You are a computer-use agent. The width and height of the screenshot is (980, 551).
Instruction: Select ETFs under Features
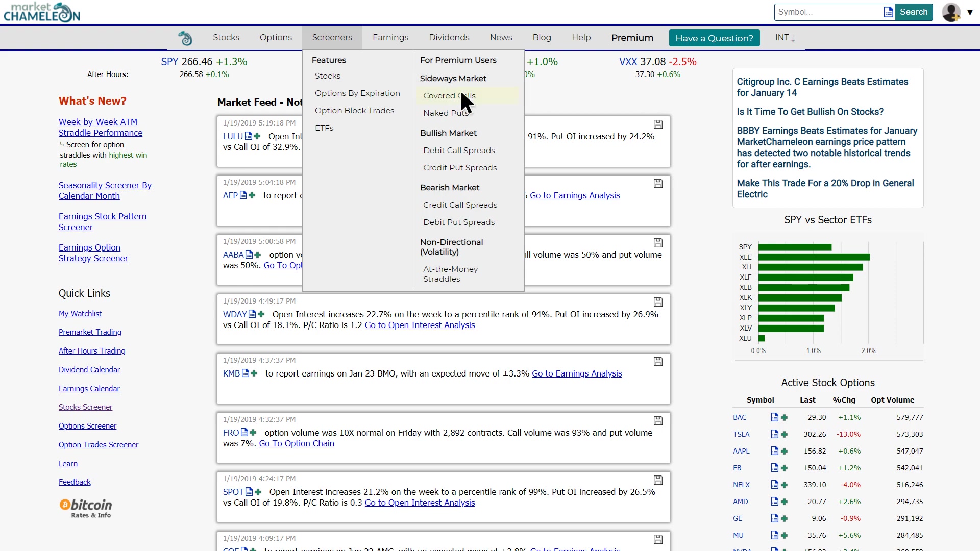[x=324, y=128]
